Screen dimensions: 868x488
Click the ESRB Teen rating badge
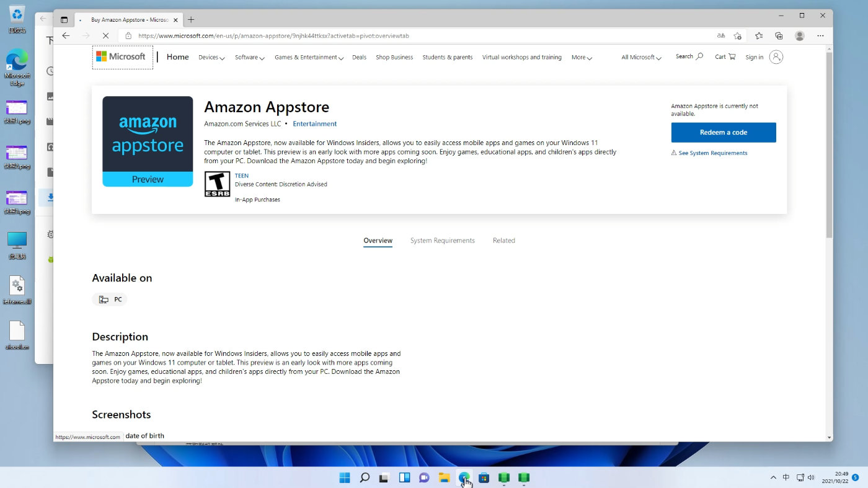click(x=217, y=184)
